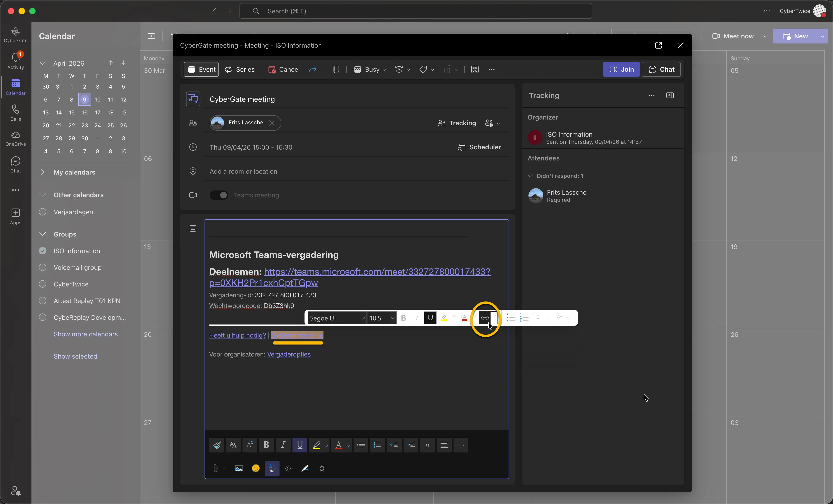Open Activity in the Teams sidebar

pyautogui.click(x=16, y=61)
